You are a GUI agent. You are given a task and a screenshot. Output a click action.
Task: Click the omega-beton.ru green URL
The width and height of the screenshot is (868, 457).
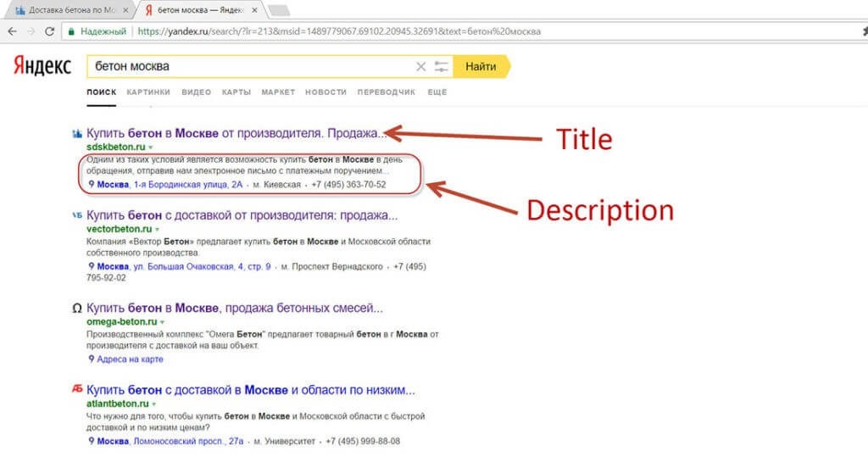point(122,321)
